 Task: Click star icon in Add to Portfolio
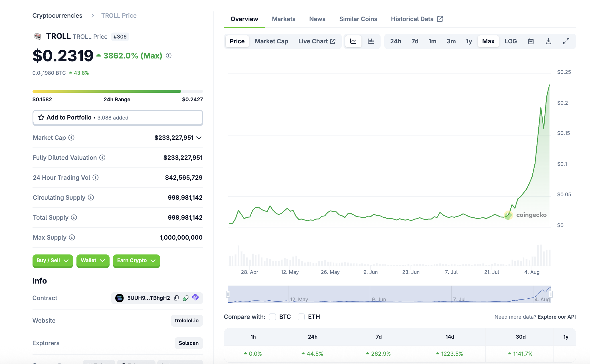[41, 118]
